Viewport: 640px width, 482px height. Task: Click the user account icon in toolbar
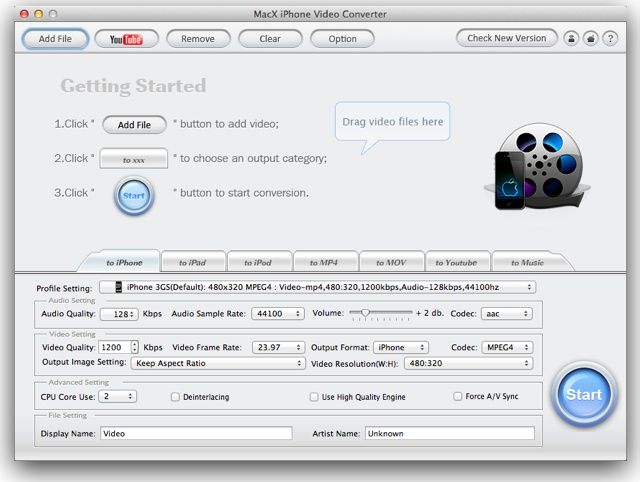[x=572, y=39]
